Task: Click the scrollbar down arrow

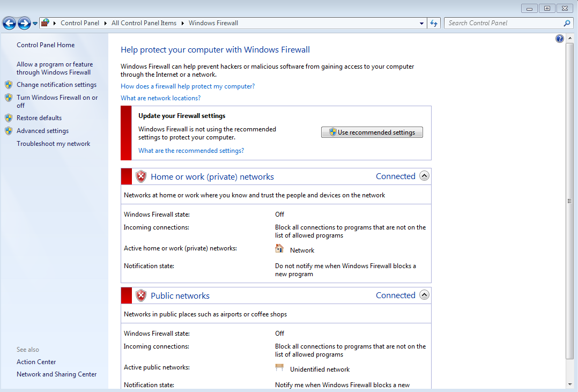Action: [570, 384]
